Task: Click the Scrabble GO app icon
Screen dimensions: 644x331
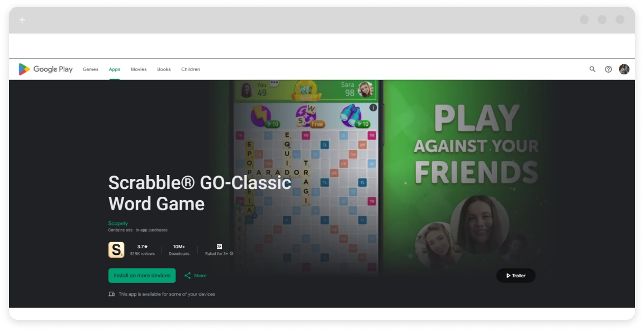Action: 116,249
